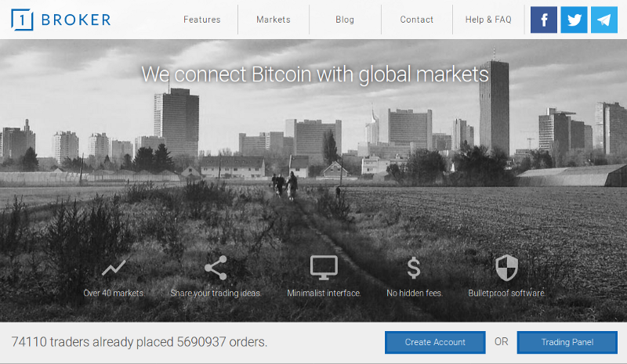Open the Features menu item
This screenshot has width=627, height=364.
(x=202, y=20)
